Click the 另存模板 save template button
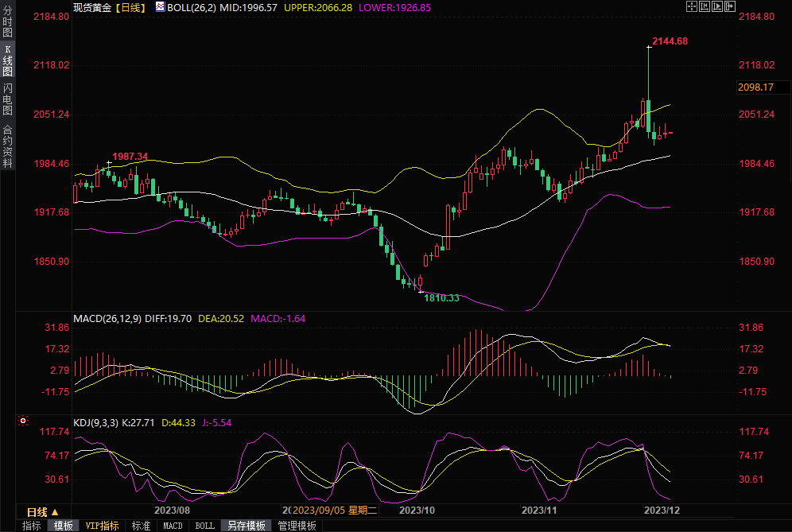The image size is (792, 532). coord(246,526)
